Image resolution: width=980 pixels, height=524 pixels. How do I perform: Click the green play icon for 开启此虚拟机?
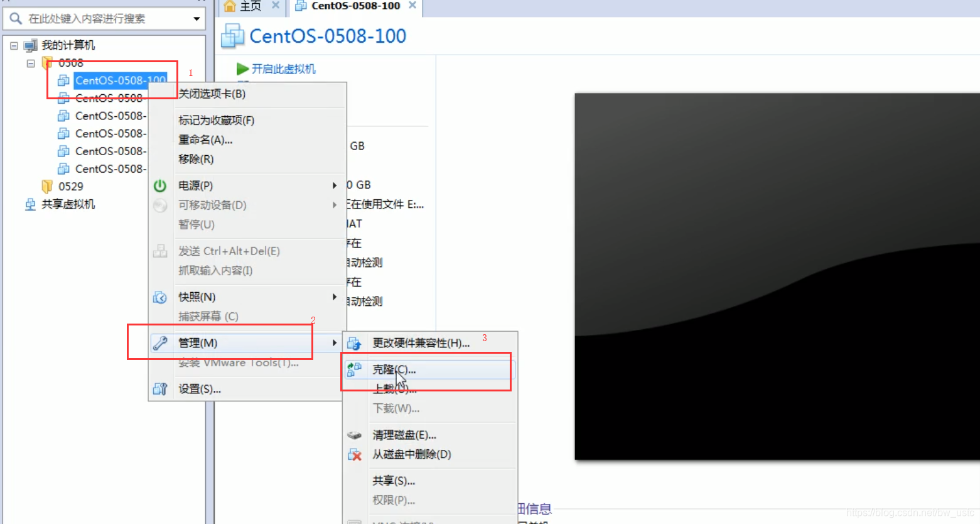pos(243,68)
